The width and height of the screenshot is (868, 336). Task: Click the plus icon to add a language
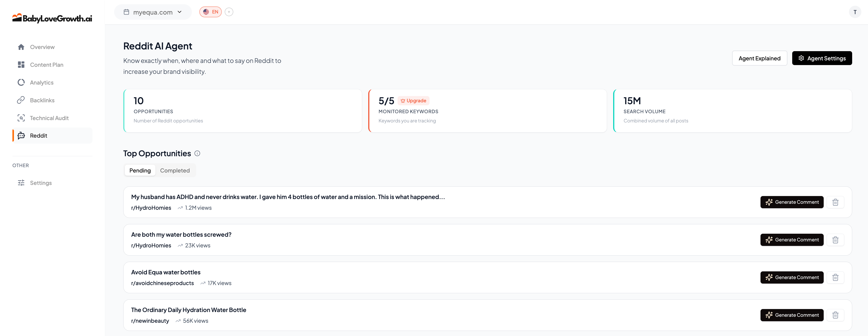(x=229, y=12)
